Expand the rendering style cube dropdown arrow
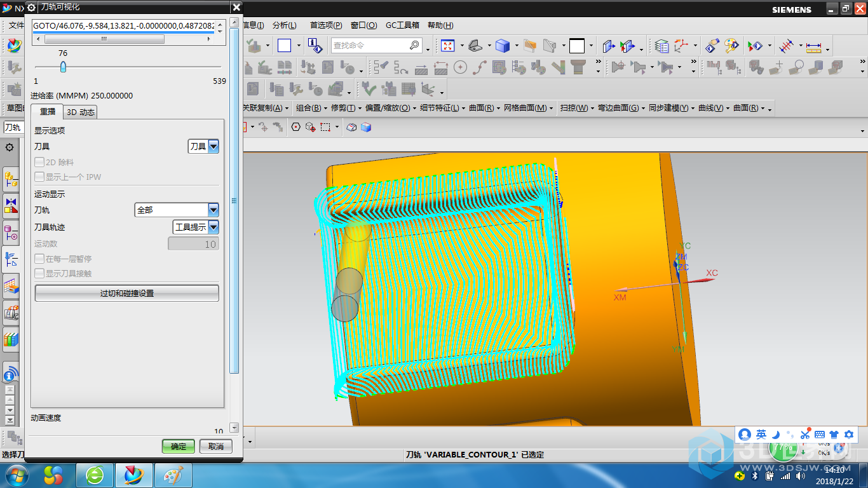This screenshot has width=868, height=488. click(x=517, y=46)
